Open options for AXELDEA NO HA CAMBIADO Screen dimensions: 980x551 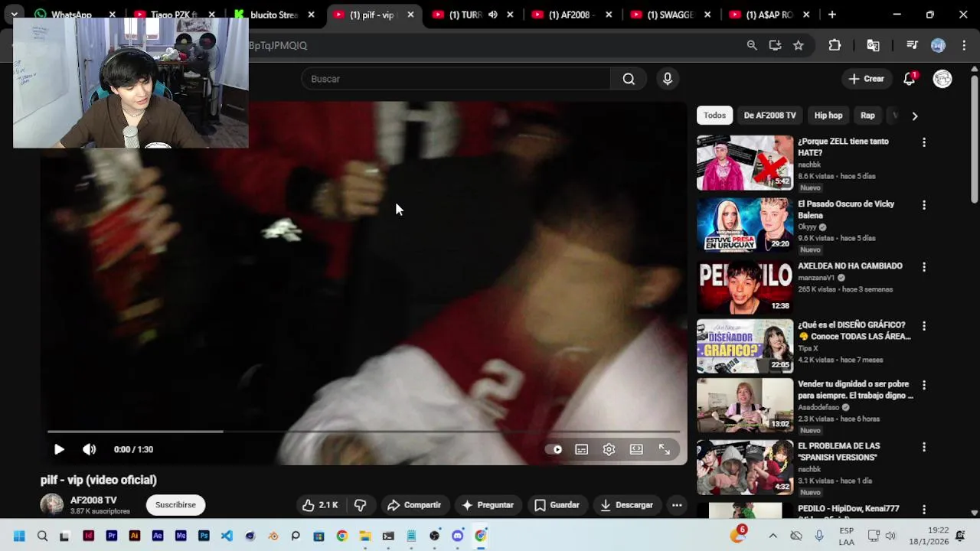click(924, 267)
